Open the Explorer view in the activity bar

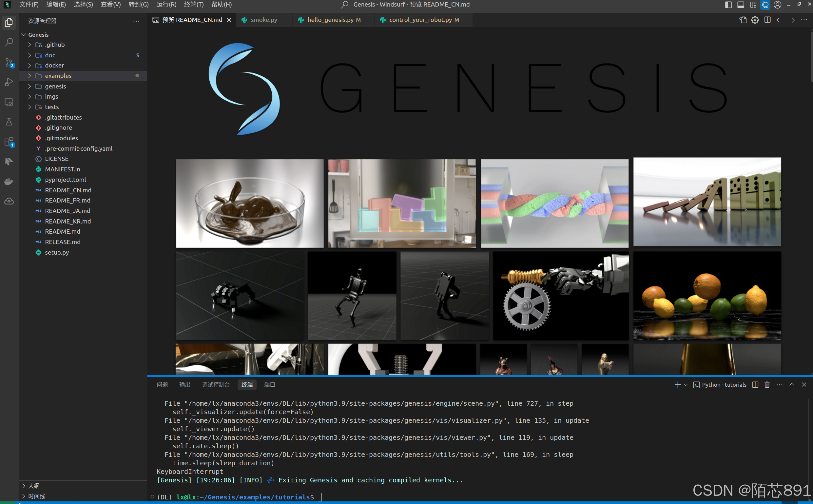pos(9,23)
